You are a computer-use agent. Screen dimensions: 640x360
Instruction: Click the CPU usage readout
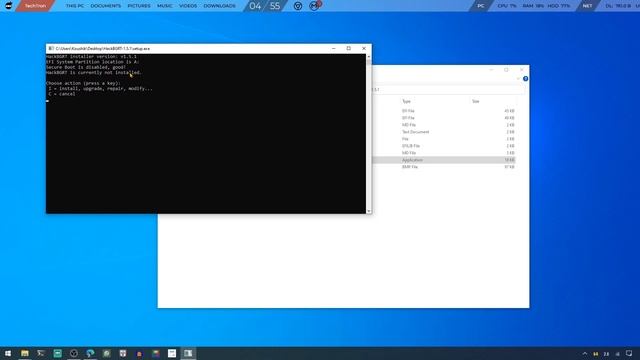click(x=507, y=6)
